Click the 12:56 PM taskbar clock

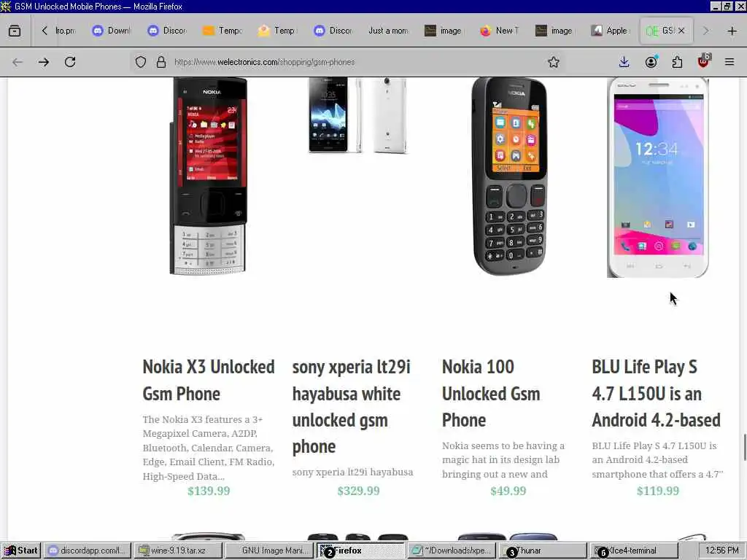click(x=721, y=551)
